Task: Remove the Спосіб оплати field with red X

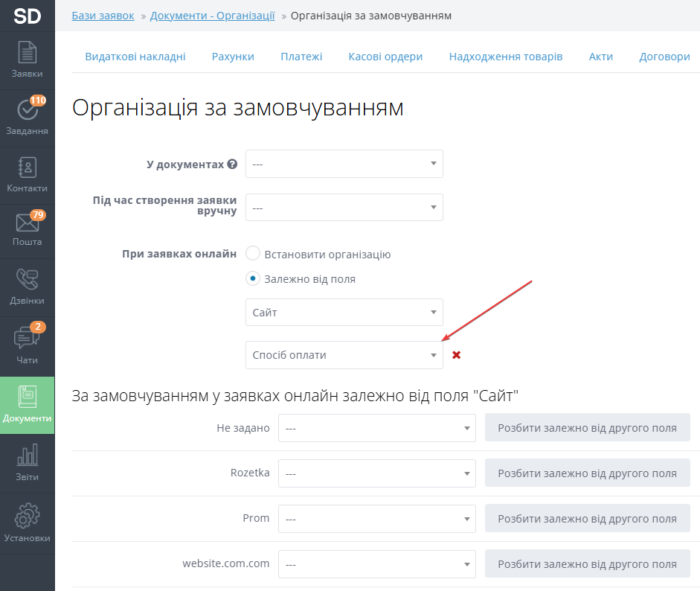Action: [457, 355]
